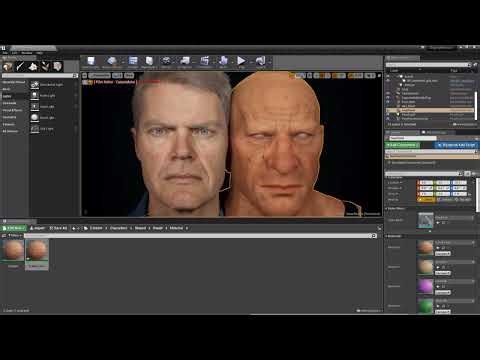The width and height of the screenshot is (480, 360).
Task: Click the Content Browser back arrow
Action: pyautogui.click(x=74, y=228)
